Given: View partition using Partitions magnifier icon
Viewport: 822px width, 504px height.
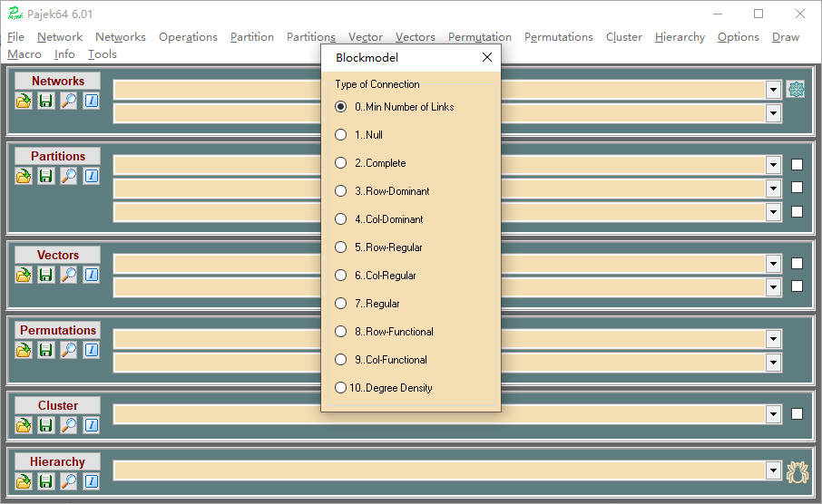Looking at the screenshot, I should [69, 176].
